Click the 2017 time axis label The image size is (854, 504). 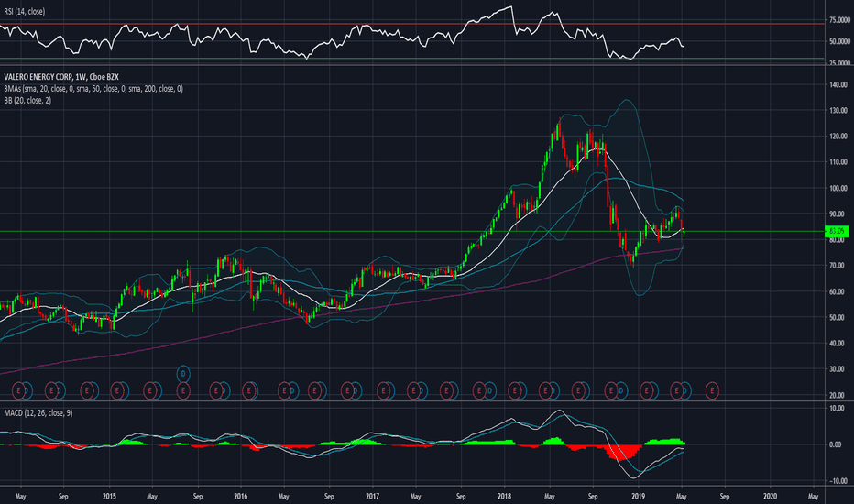pyautogui.click(x=373, y=497)
